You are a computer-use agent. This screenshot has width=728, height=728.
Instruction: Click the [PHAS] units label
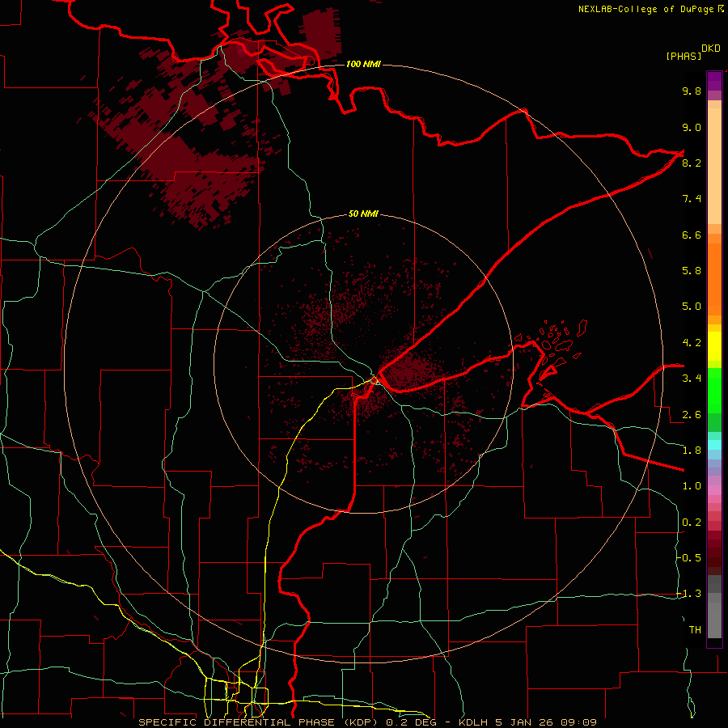[684, 57]
